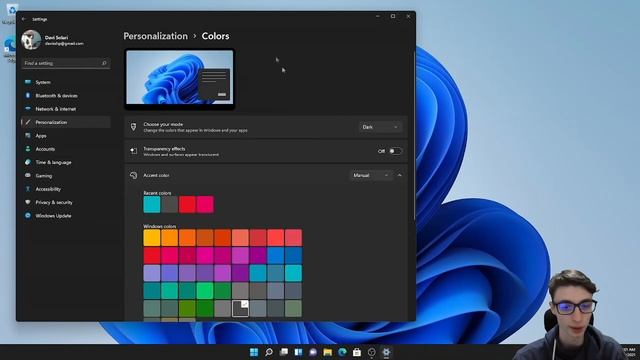This screenshot has height=360, width=640.
Task: Click the Transparency effects heading text
Action: (164, 149)
